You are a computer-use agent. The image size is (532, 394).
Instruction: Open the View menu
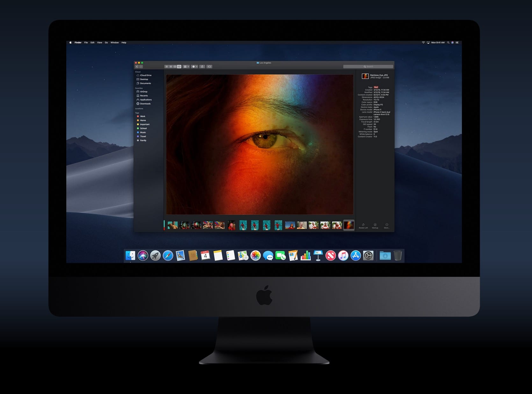tap(100, 42)
